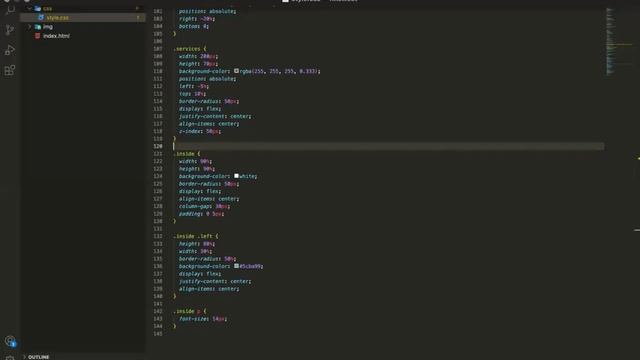Click the "column-gap" declaration
The image size is (640, 360).
204,206
